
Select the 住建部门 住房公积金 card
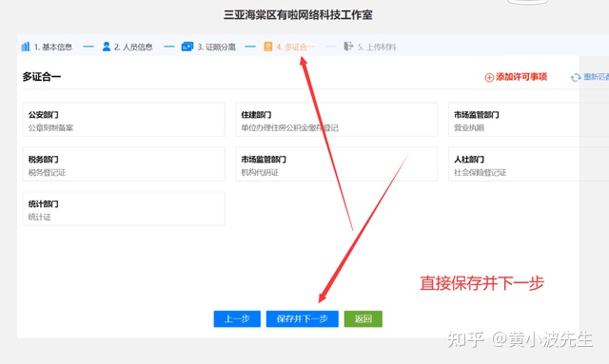[x=336, y=120]
